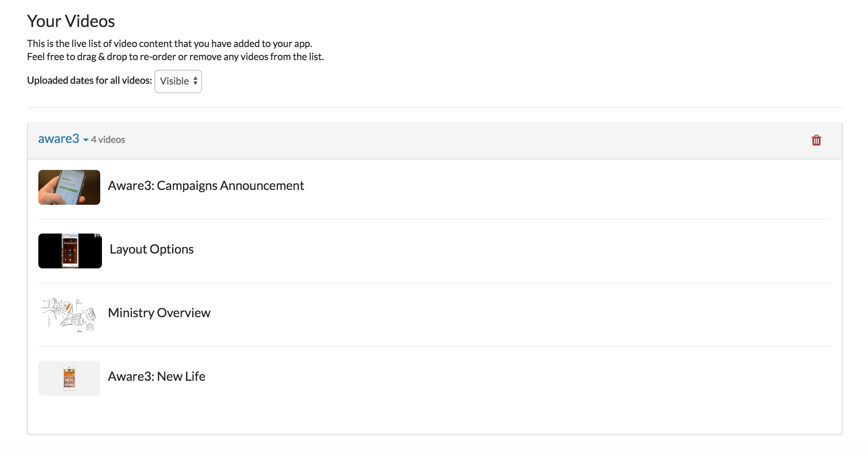Viewport: 868px width, 454px height.
Task: Select the Campaigns Announcement video thumbnail
Action: (69, 187)
